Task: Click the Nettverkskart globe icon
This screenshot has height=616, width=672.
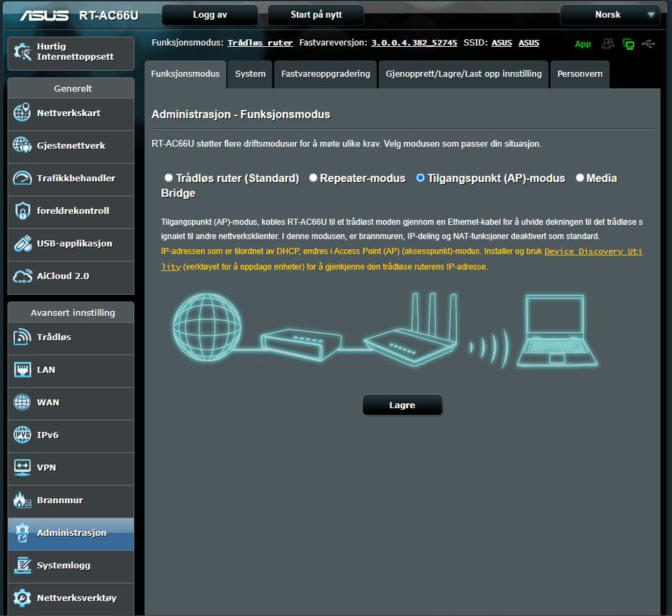Action: 22,113
